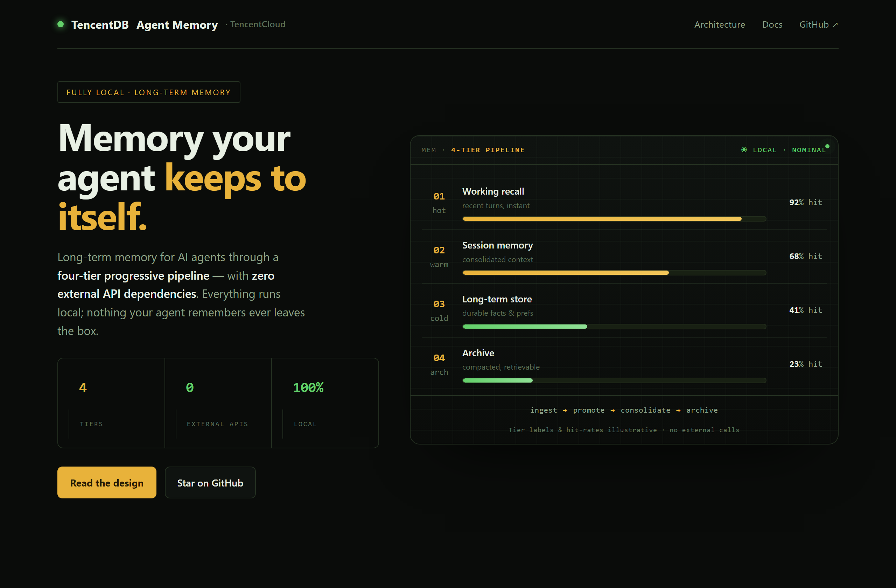Screen dimensions: 896x588
Task: Select the 4 TIERS stat card
Action: click(x=111, y=403)
